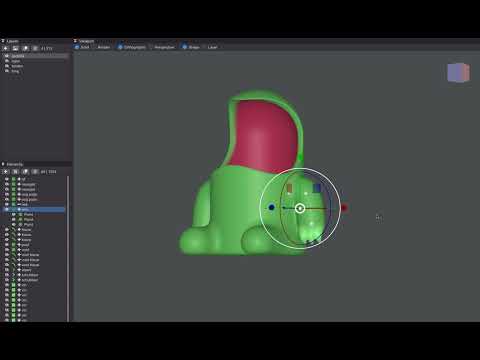Image resolution: width=480 pixels, height=360 pixels.
Task: Select the blue highlighted row in Hierarchy
Action: coord(34,209)
